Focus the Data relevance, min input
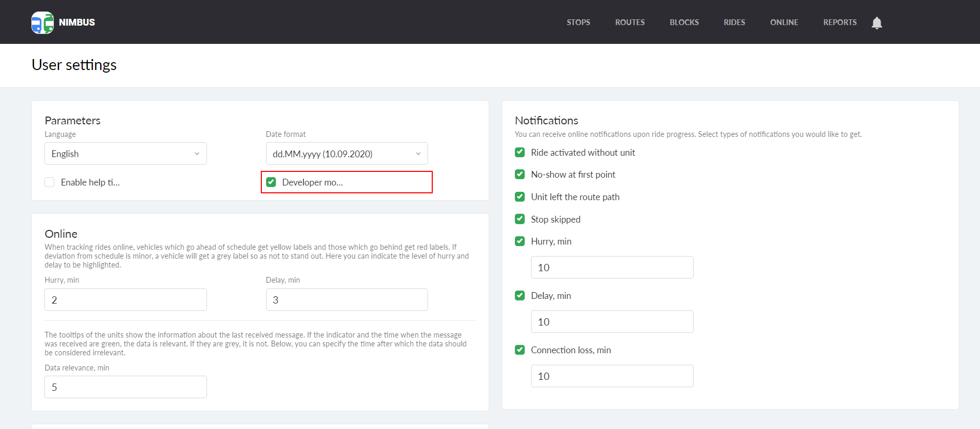This screenshot has width=980, height=429. point(125,387)
